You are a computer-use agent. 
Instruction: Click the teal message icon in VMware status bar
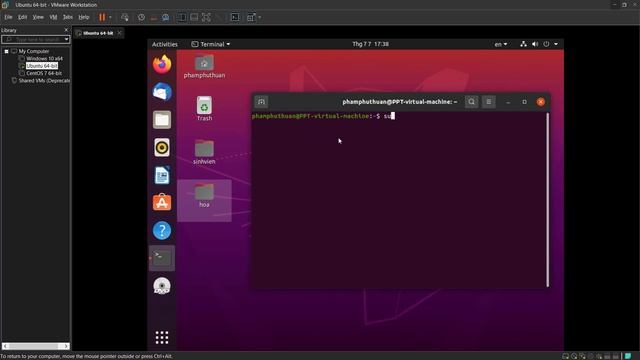(x=628, y=356)
